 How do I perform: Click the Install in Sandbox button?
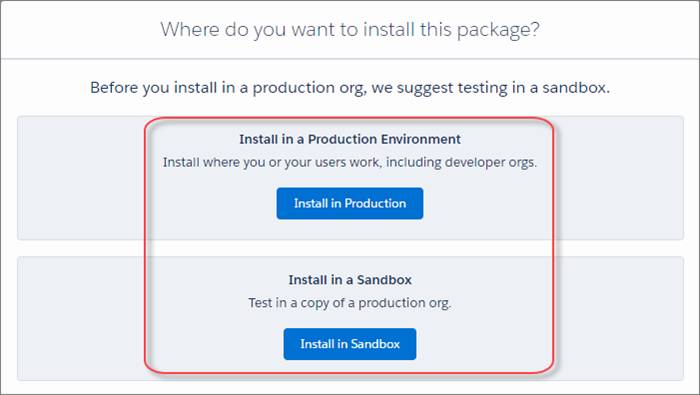(350, 344)
